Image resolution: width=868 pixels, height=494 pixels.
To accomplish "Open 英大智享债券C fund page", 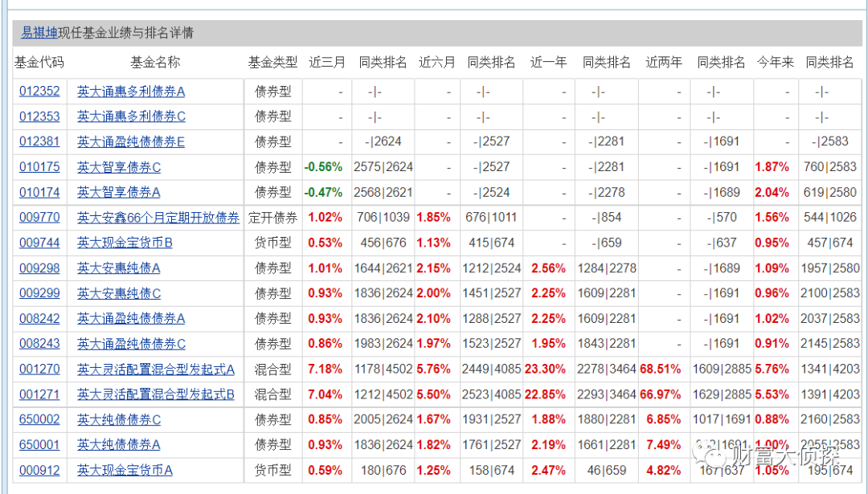I will pyautogui.click(x=119, y=167).
